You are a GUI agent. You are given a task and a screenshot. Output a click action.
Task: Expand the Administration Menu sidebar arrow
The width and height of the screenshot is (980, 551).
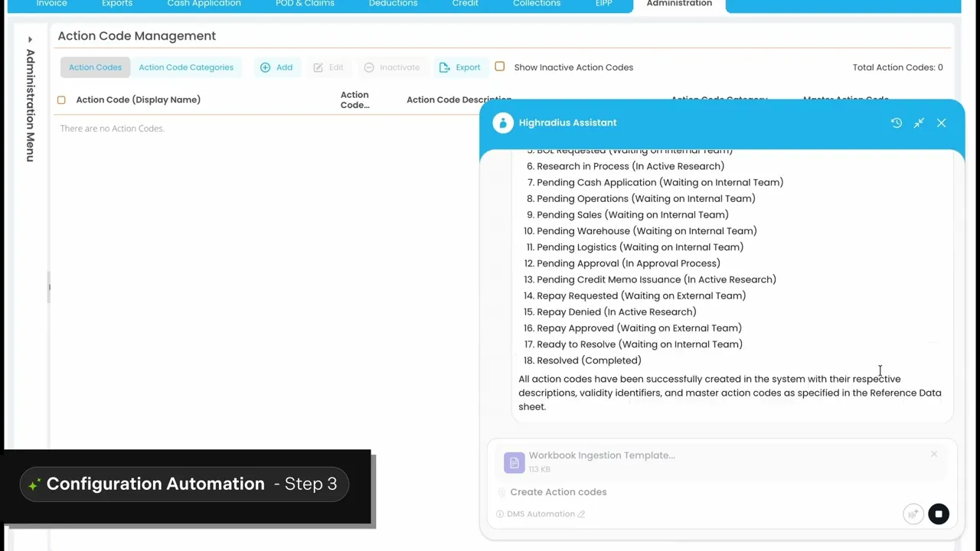[x=30, y=40]
